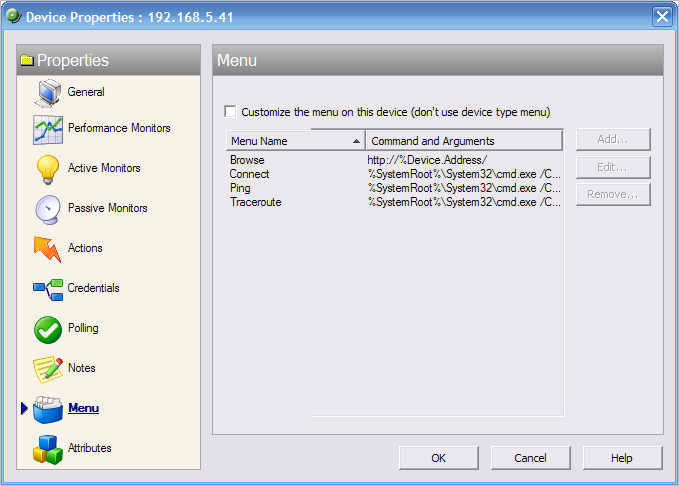Click the cmd.exe command cell in the Connect row
Screen dimensions: 679x486
pos(464,174)
